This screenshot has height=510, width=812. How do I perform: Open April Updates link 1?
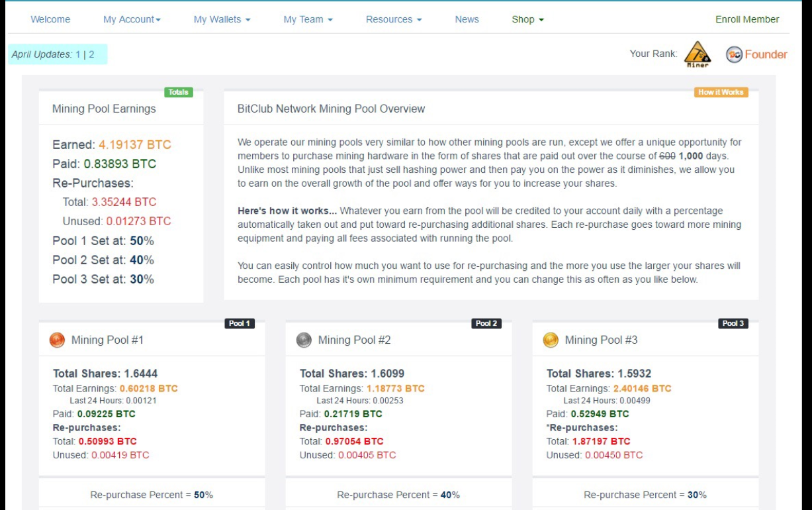click(78, 54)
